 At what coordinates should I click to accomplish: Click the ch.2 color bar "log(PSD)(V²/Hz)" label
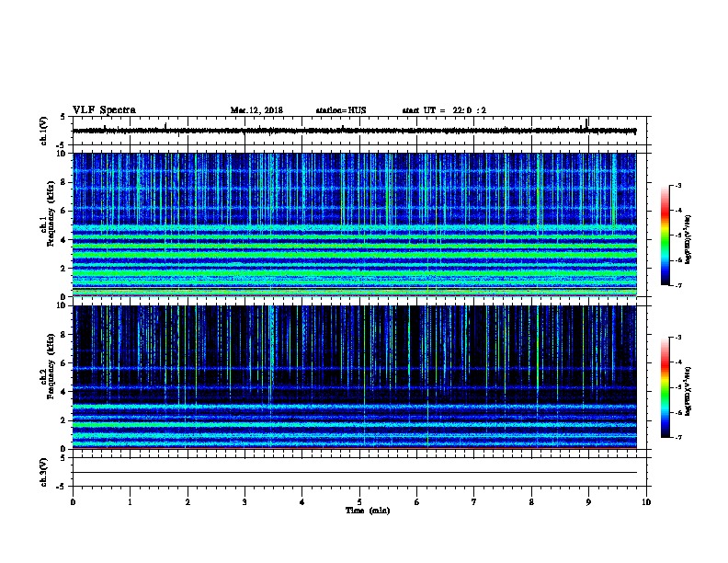(x=688, y=392)
